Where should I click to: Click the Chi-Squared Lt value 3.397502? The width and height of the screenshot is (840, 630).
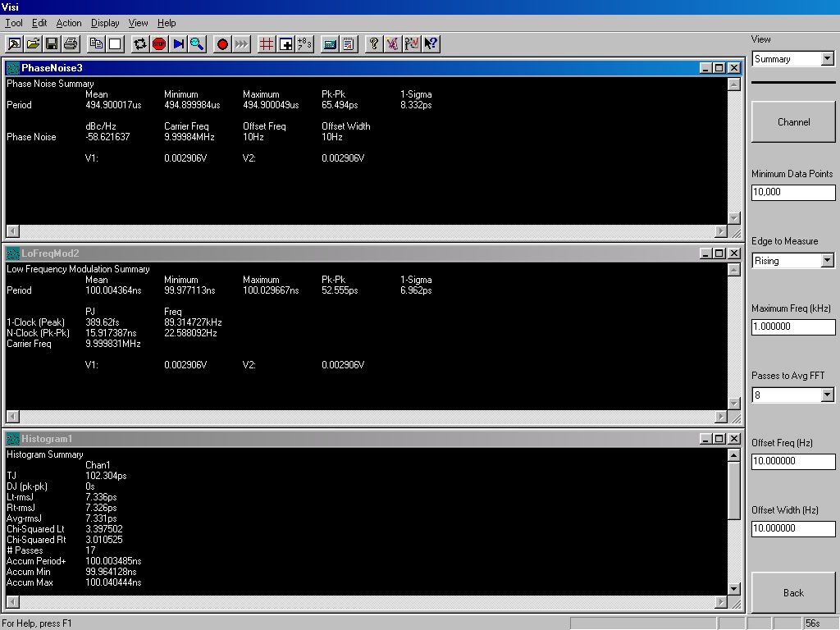[104, 529]
